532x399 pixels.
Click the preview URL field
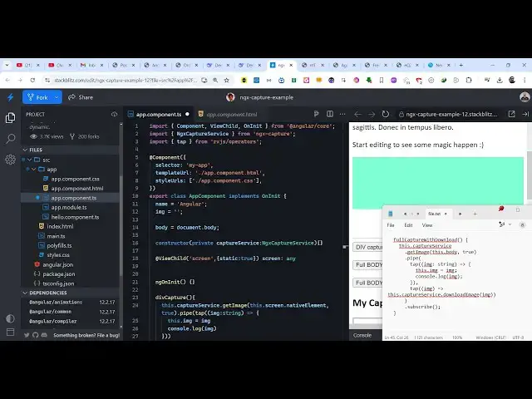pyautogui.click(x=448, y=115)
